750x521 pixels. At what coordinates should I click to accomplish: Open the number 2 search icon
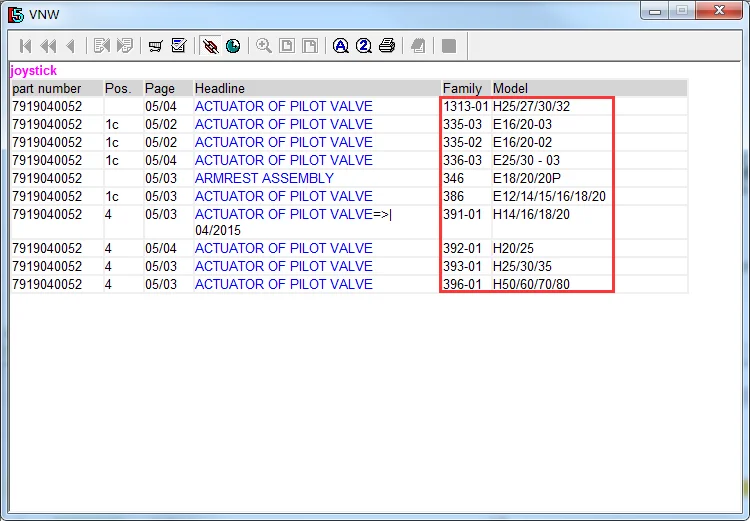click(364, 46)
